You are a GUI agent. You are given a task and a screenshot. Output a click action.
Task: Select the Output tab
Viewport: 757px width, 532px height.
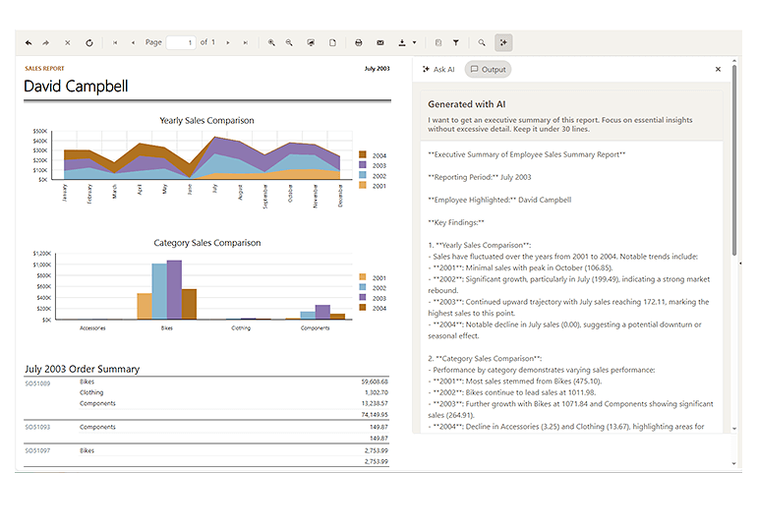(x=488, y=70)
